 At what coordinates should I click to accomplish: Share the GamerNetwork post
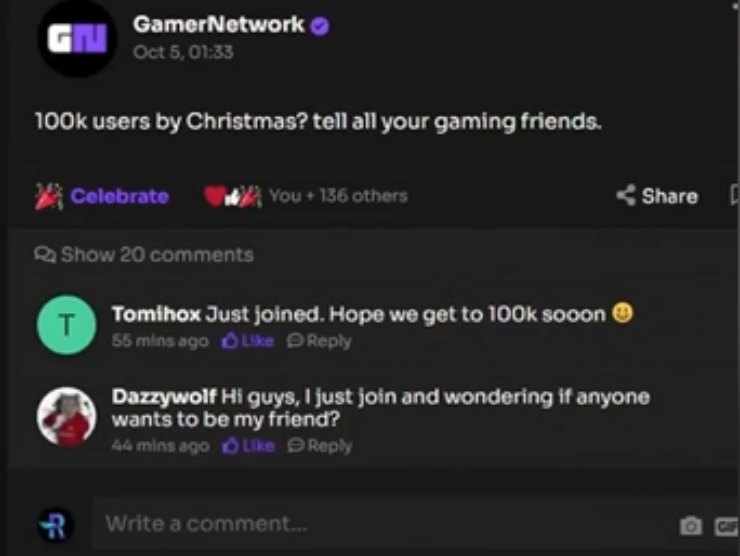657,196
